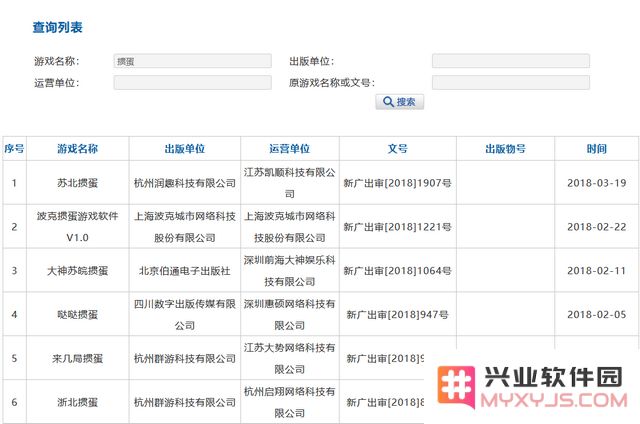Click the 游戏名称 column header
Screen dimensions: 640x424
coord(78,149)
